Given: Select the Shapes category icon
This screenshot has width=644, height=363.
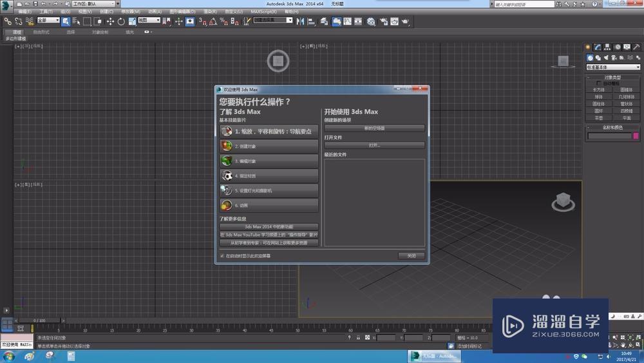Looking at the screenshot, I should pos(598,58).
